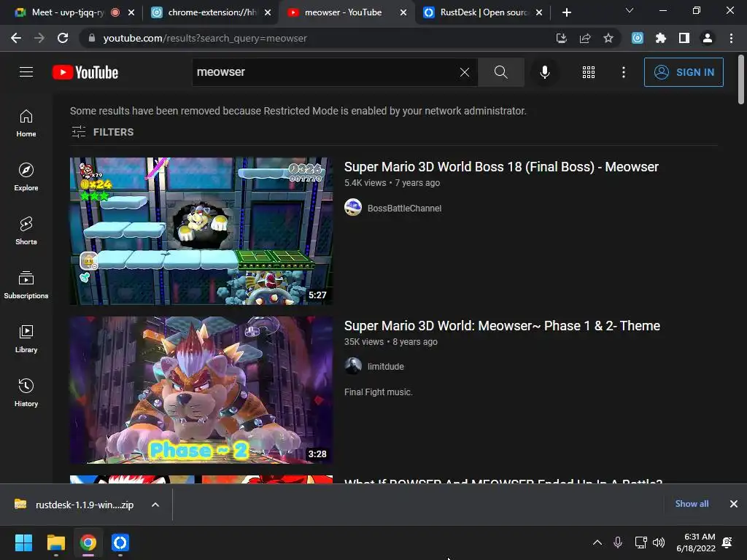Open the YouTube hamburger guide menu
Viewport: 747px width, 560px height.
pyautogui.click(x=26, y=72)
